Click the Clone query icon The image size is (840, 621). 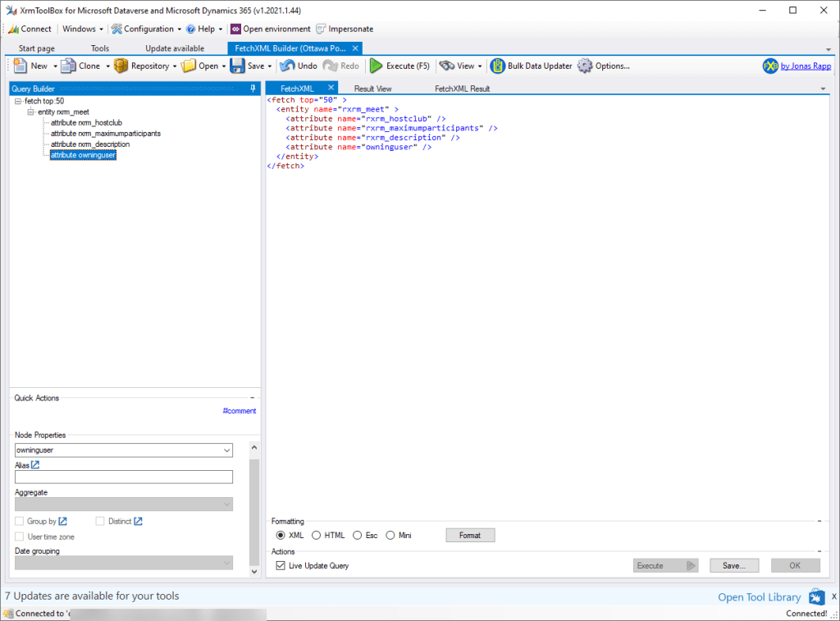coord(69,66)
